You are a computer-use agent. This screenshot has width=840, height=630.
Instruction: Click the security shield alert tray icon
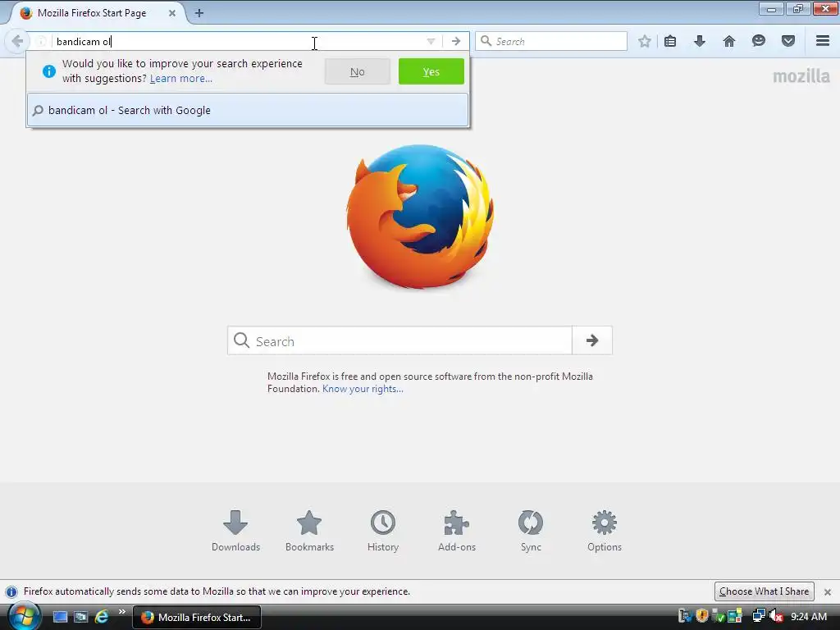coord(702,617)
